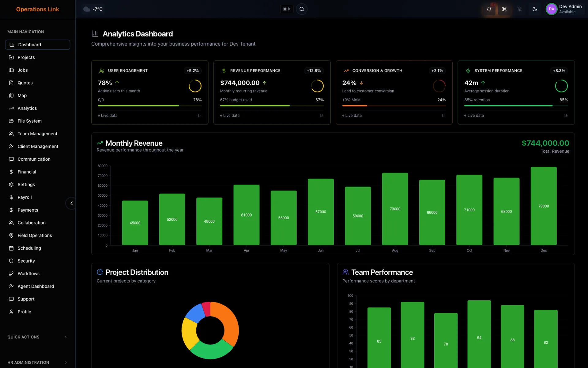Image resolution: width=588 pixels, height=368 pixels.
Task: Collapse the sidebar with chevron arrow
Action: tap(71, 203)
